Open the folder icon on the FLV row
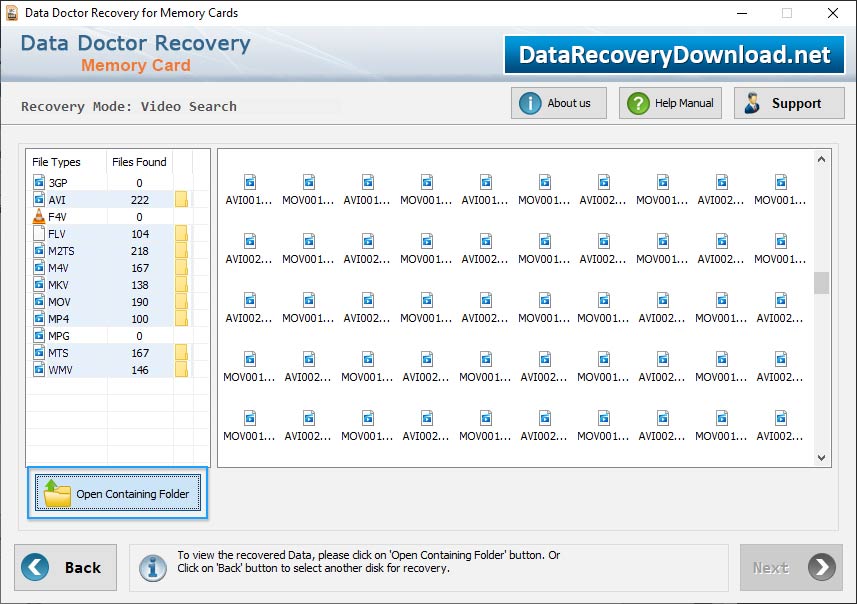 click(x=181, y=233)
